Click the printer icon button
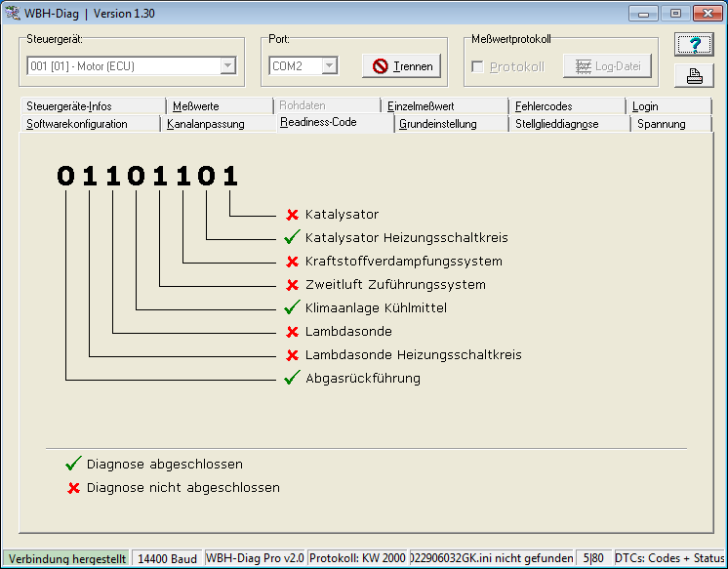Image resolution: width=728 pixels, height=569 pixels. pyautogui.click(x=694, y=76)
